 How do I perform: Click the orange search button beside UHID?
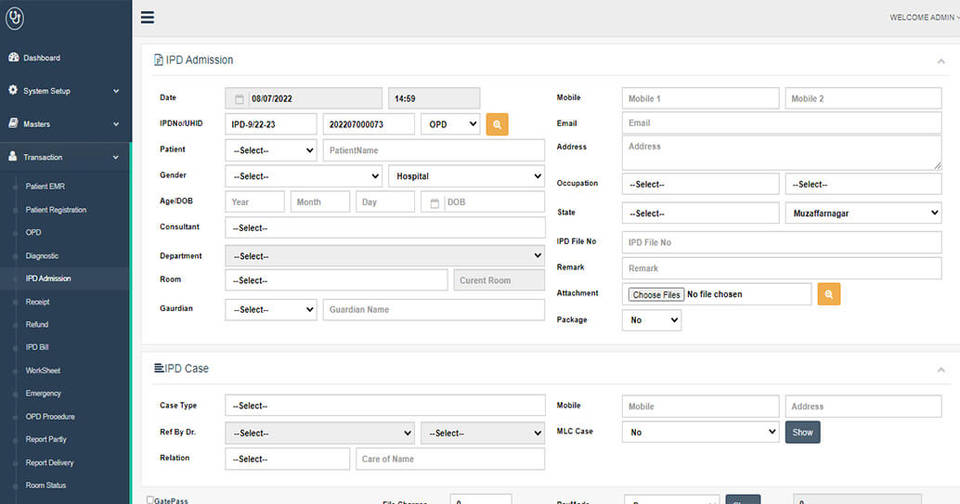pos(497,124)
